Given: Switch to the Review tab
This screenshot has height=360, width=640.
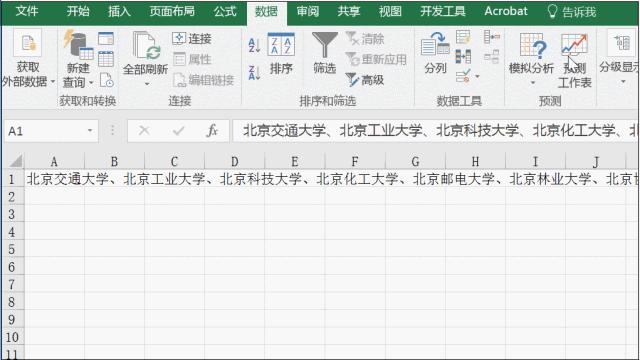Looking at the screenshot, I should (307, 11).
